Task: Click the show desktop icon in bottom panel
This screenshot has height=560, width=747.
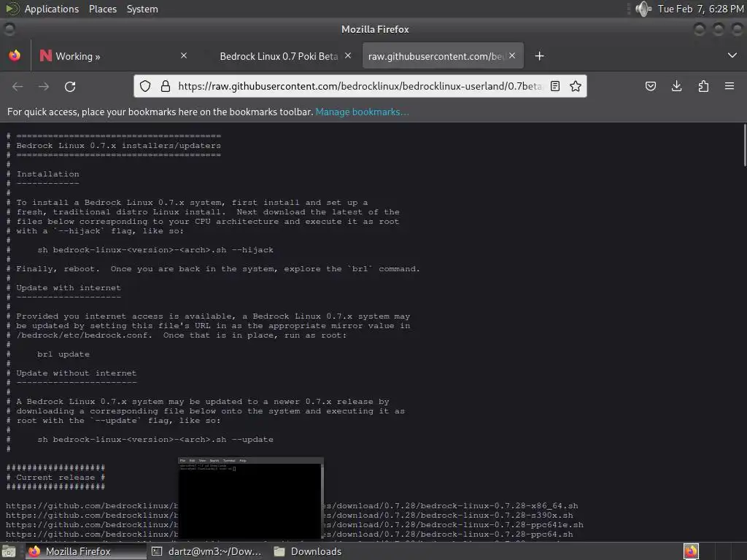Action: coord(8,552)
